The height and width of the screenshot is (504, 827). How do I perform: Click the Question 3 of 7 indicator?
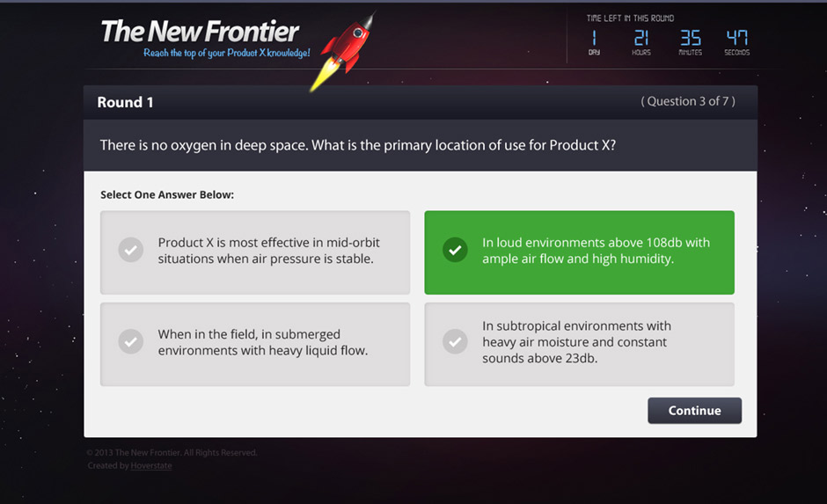point(688,101)
